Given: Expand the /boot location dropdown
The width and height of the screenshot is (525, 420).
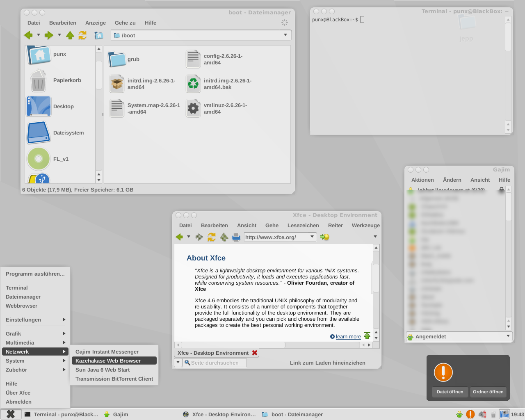Looking at the screenshot, I should 285,35.
